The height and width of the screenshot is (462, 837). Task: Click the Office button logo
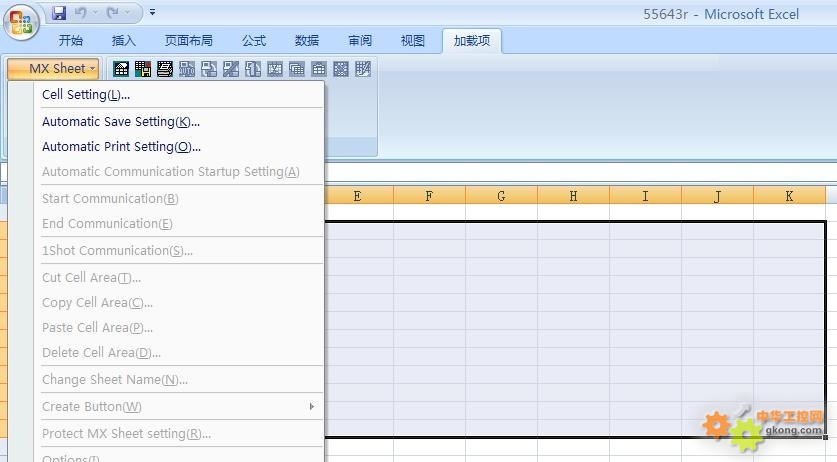(21, 22)
